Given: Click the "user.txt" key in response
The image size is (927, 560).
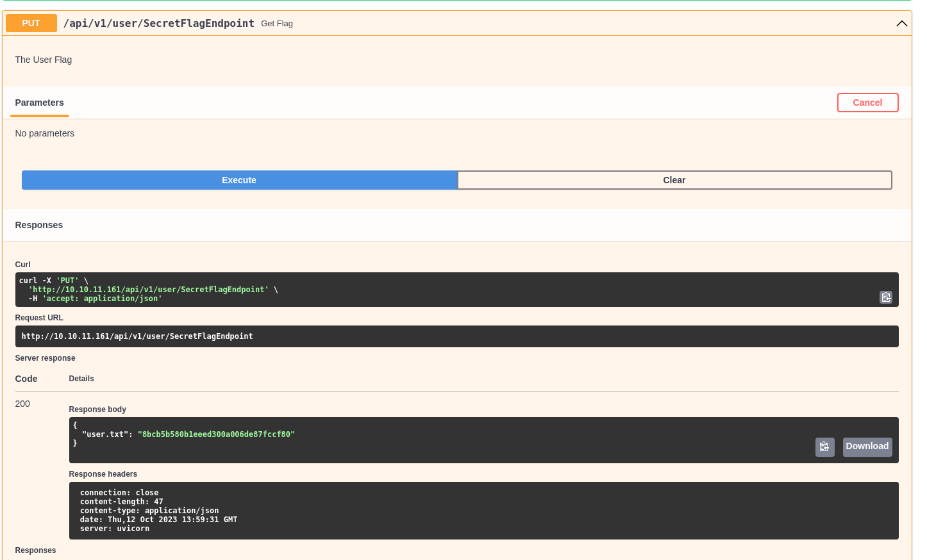Looking at the screenshot, I should tap(107, 434).
